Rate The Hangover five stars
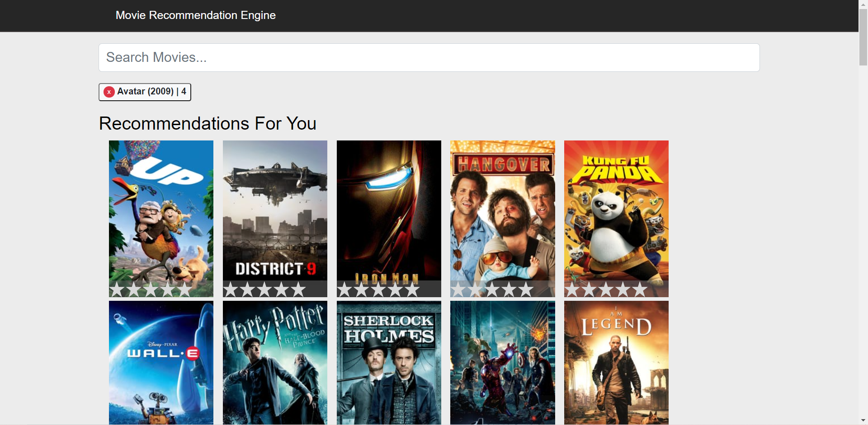This screenshot has width=868, height=425. pos(526,289)
